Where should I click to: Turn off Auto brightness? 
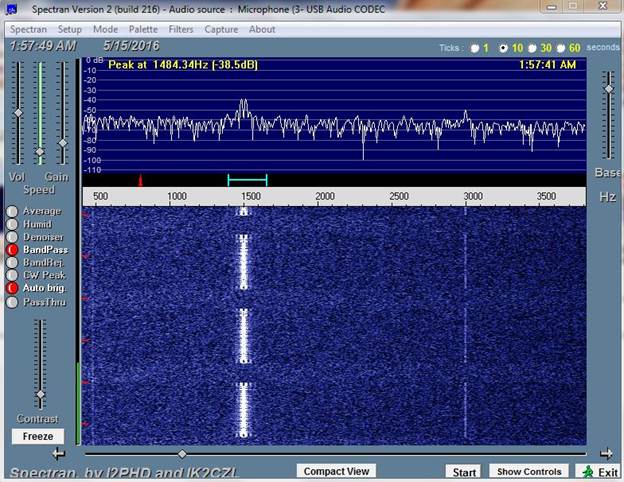[x=12, y=287]
